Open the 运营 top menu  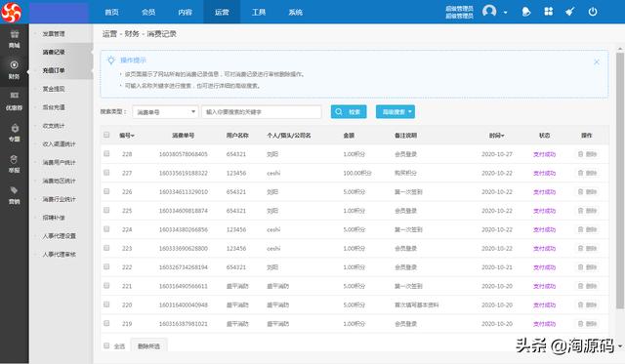click(222, 12)
